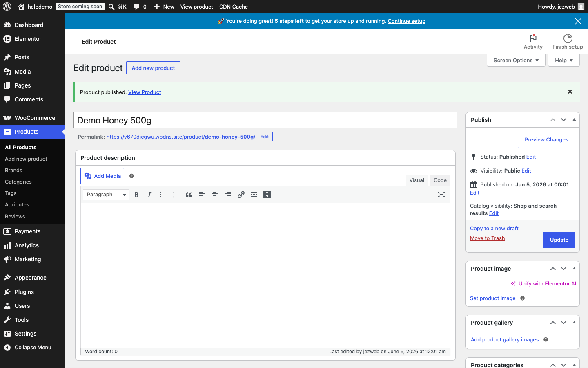Switch editor to Code tab
This screenshot has height=368, width=588.
[x=440, y=180]
